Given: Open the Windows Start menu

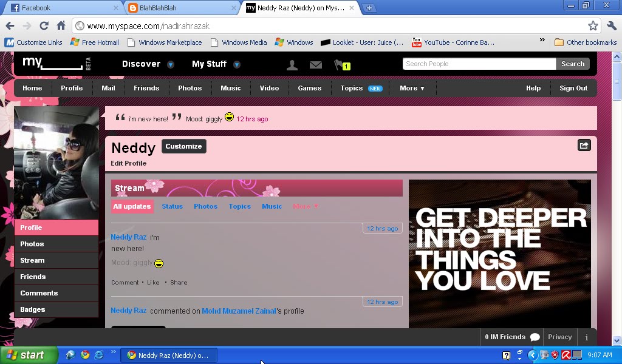Looking at the screenshot, I should 29,355.
